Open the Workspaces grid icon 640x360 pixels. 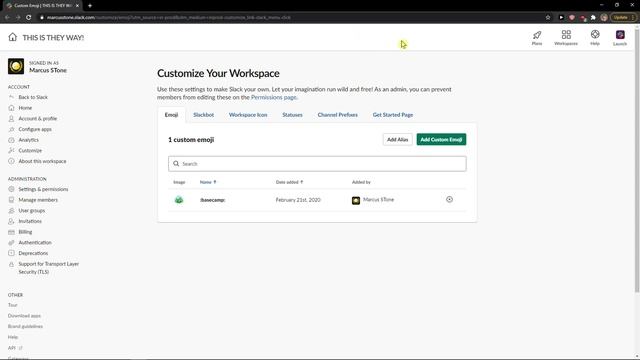point(566,38)
